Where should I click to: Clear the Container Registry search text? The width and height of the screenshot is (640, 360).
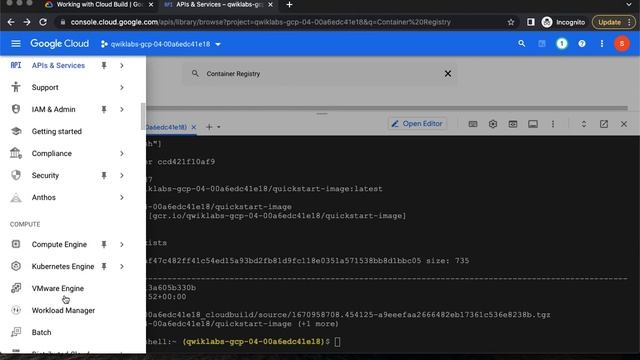(x=448, y=74)
